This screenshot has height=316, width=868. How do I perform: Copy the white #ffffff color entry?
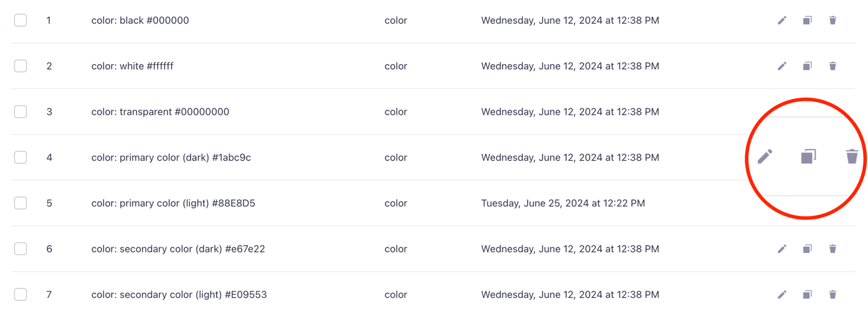(807, 66)
